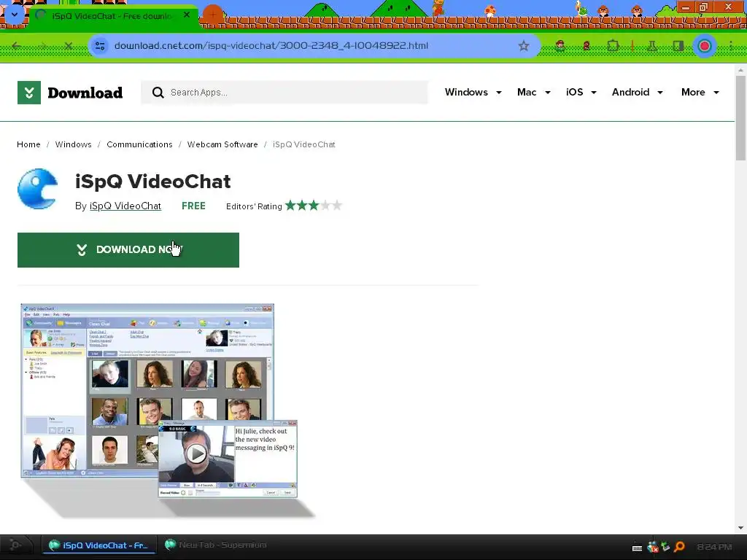Click the keyboard tray icon
This screenshot has height=560, width=747.
coord(637,548)
